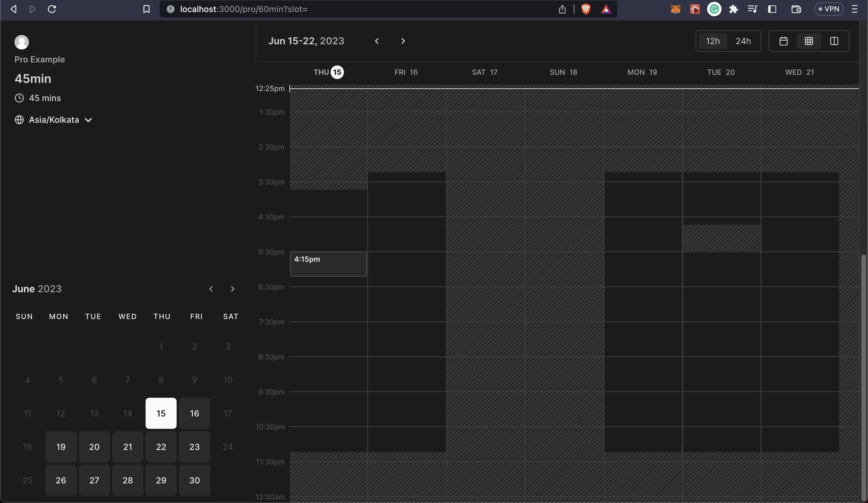868x503 pixels.
Task: Toggle the browser sidebar panel icon
Action: pyautogui.click(x=772, y=9)
